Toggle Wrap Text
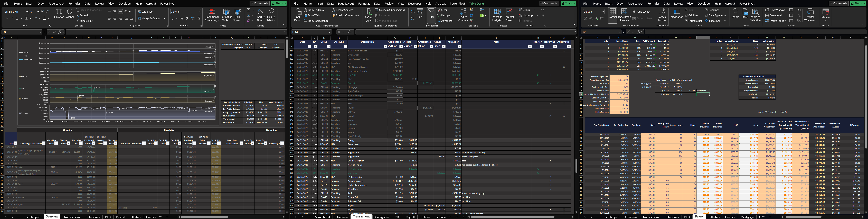The height and width of the screenshot is (219, 868). [146, 11]
